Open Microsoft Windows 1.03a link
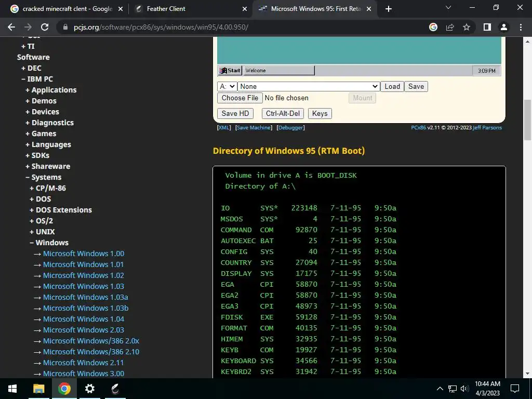 (x=86, y=297)
